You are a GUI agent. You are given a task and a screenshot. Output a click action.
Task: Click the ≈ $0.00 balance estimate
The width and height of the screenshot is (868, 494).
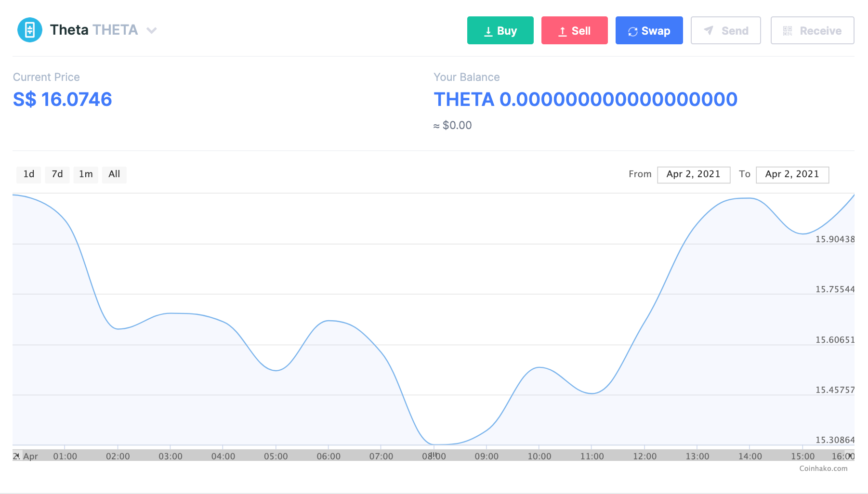pos(452,126)
